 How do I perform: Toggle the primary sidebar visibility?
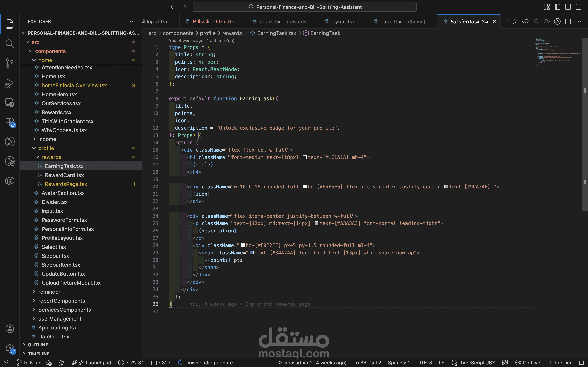click(x=557, y=7)
